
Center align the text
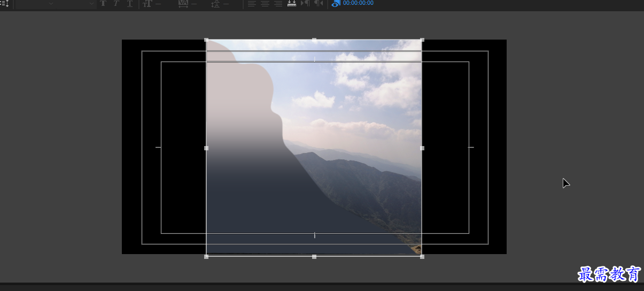(x=265, y=4)
